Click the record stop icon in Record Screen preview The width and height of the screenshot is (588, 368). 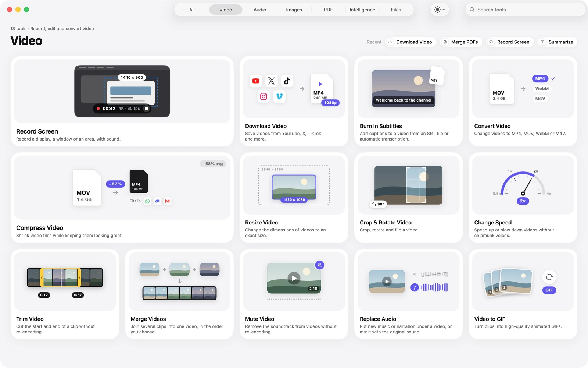(x=147, y=109)
